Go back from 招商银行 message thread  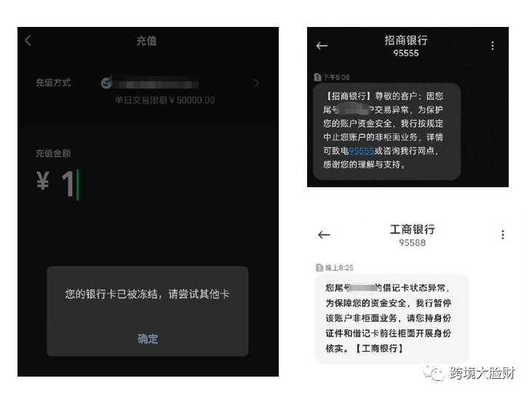[322, 46]
